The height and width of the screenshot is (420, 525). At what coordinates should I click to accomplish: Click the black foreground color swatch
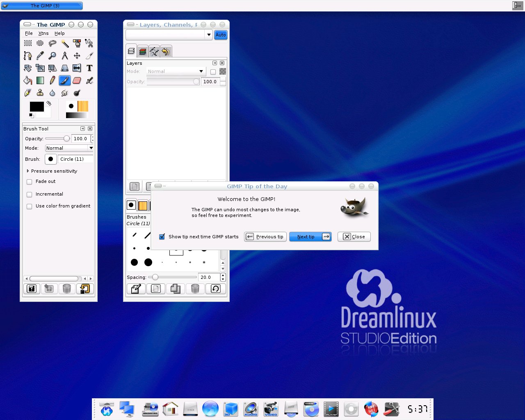pyautogui.click(x=37, y=107)
